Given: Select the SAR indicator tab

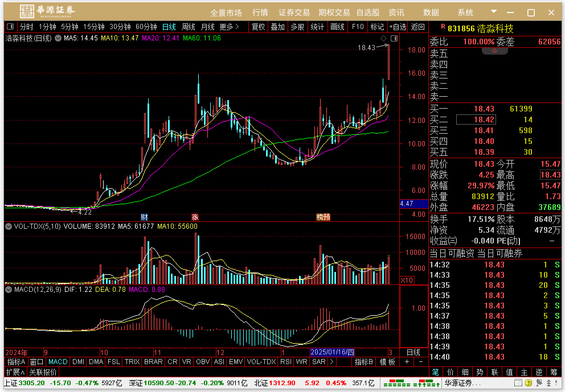Looking at the screenshot, I should coord(318,362).
